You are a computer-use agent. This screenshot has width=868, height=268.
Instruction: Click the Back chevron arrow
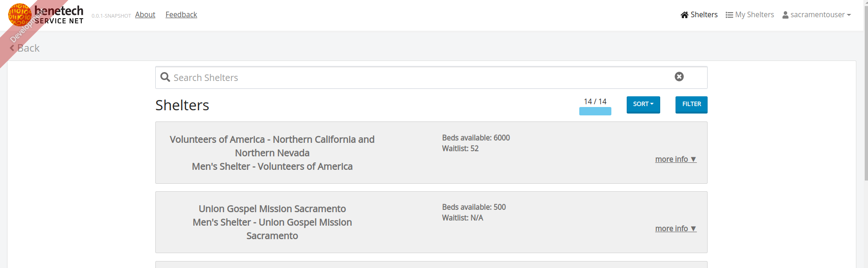[x=12, y=48]
